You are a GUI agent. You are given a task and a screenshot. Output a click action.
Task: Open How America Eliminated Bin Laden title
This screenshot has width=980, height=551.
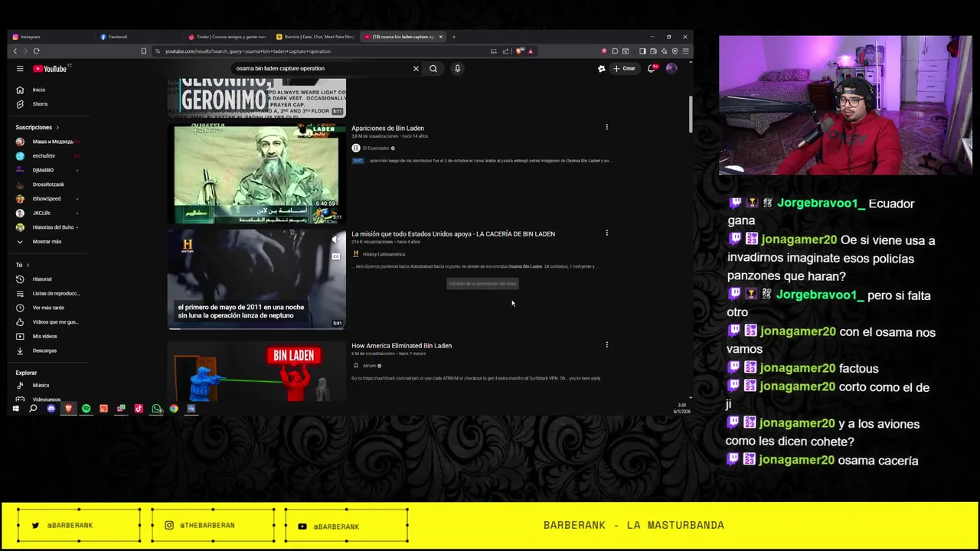point(401,345)
